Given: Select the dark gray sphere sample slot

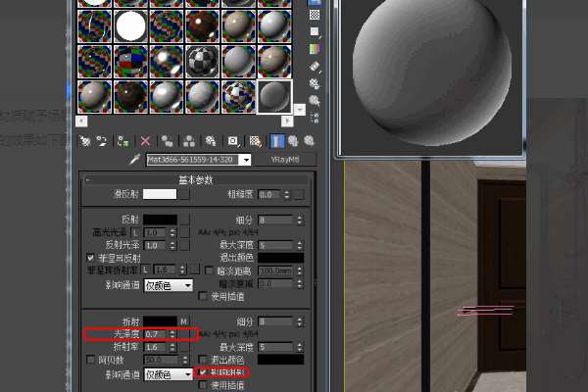Looking at the screenshot, I should point(274,96).
